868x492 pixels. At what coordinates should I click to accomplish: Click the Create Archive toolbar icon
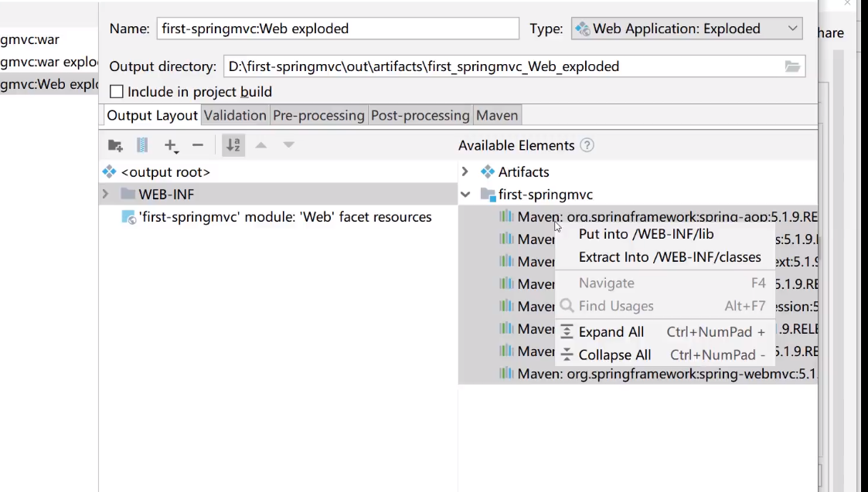(142, 145)
